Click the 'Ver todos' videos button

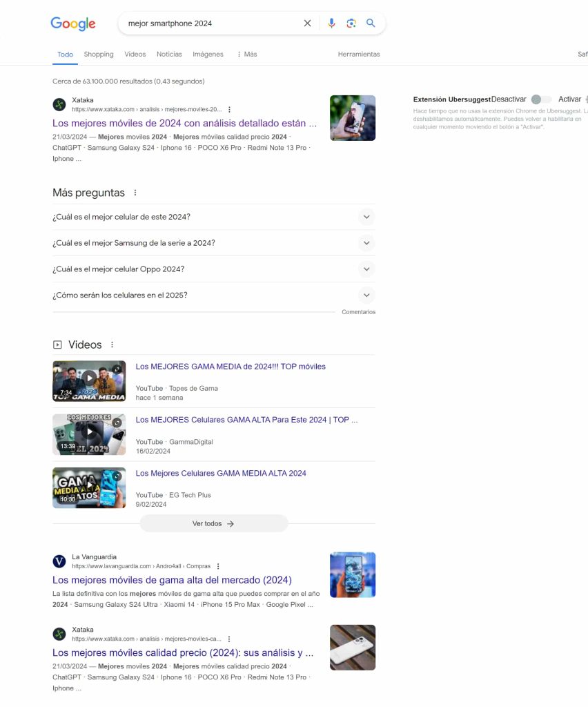[x=213, y=523]
